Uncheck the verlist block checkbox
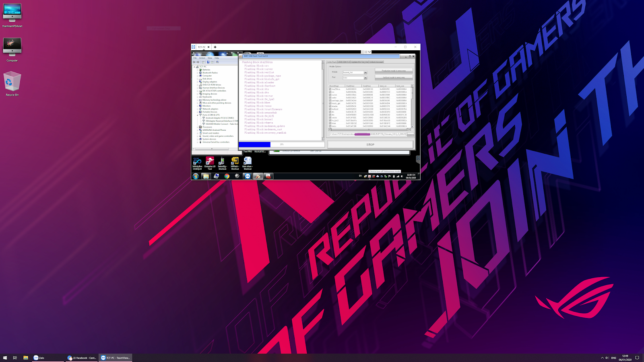Viewport: 644px width, 362px height. [330, 98]
